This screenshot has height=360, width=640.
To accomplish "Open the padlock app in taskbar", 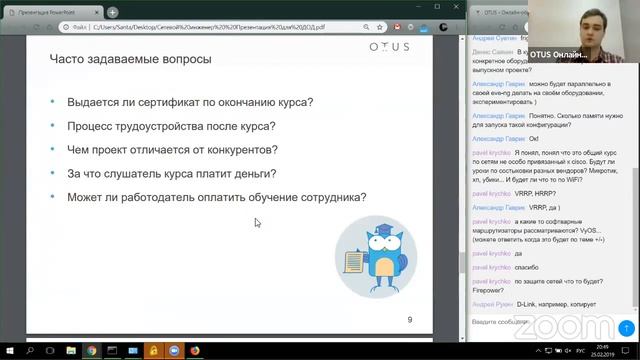I will pos(153,351).
